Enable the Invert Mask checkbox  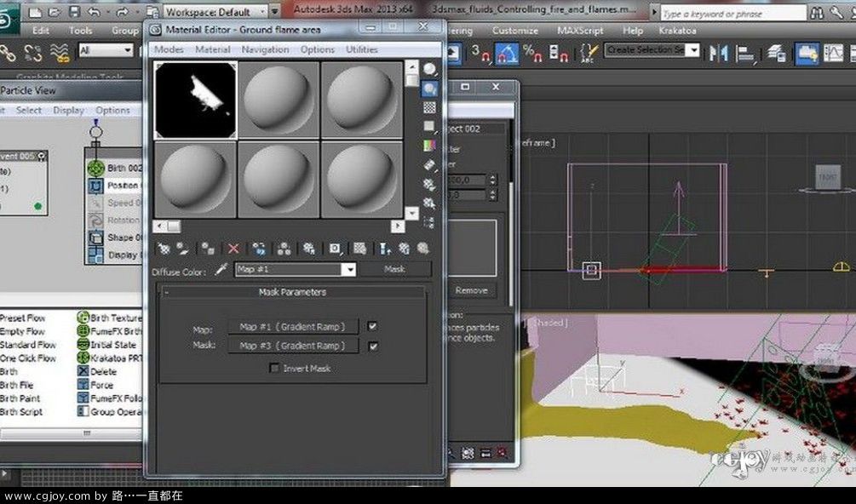tap(274, 368)
